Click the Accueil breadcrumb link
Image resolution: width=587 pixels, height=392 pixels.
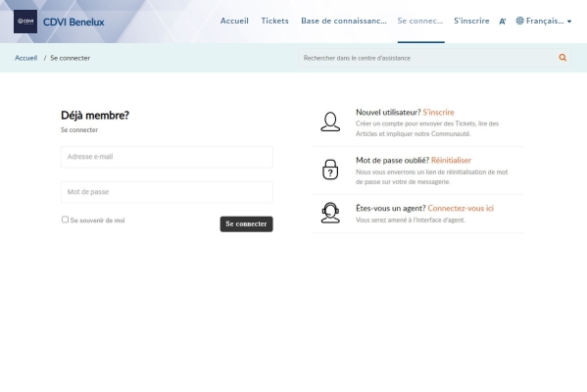(25, 58)
